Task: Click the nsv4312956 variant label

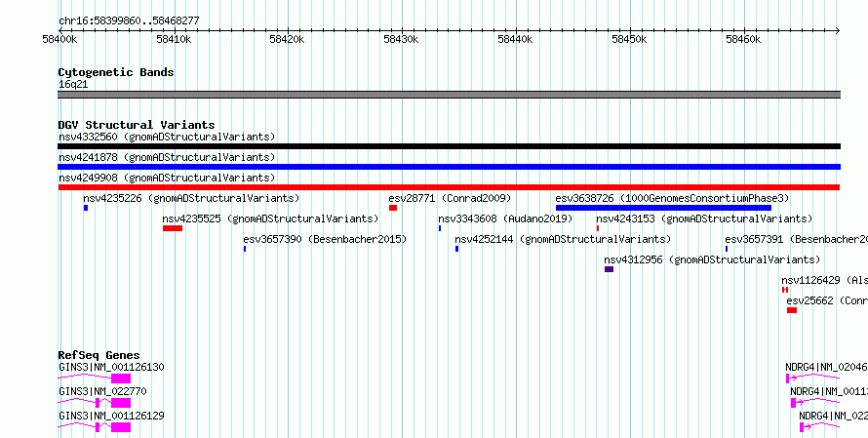Action: pyautogui.click(x=712, y=259)
